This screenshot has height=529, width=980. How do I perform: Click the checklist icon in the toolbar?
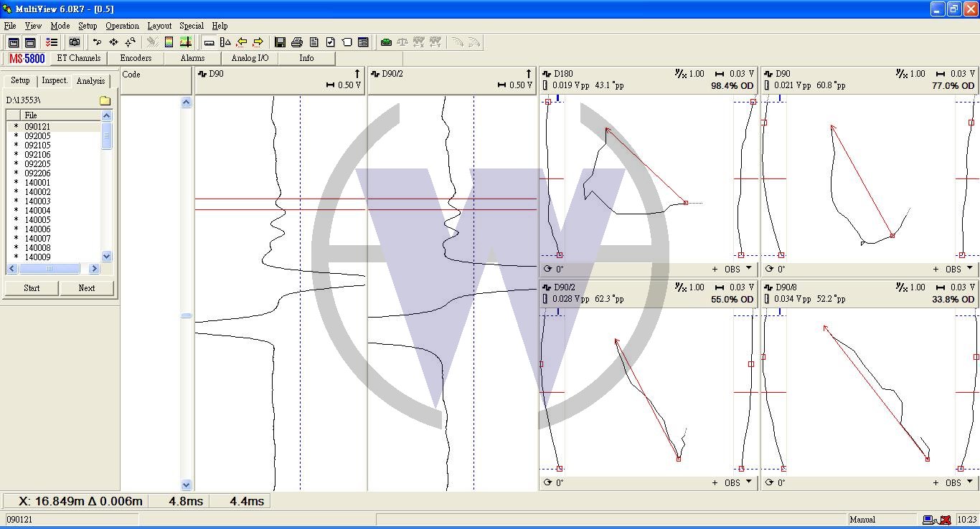pyautogui.click(x=52, y=42)
